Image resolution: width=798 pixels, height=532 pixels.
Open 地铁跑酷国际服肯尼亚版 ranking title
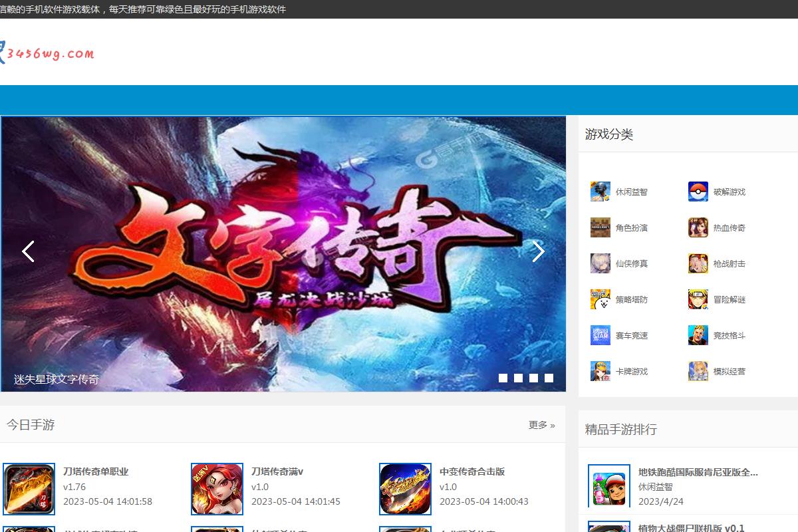click(x=698, y=472)
